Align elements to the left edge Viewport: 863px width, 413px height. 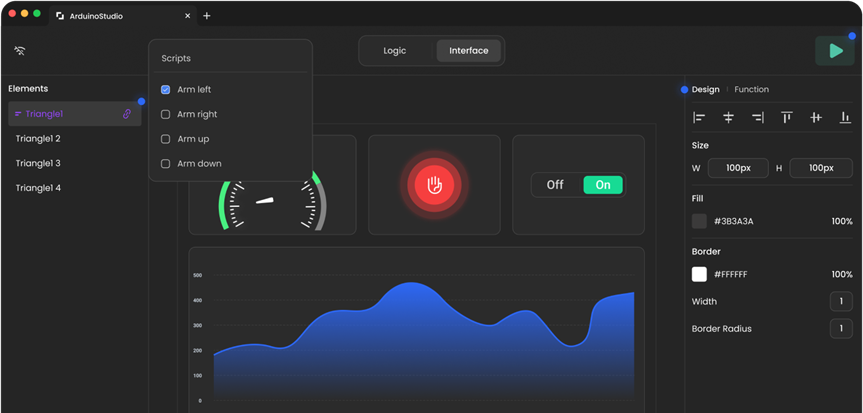pyautogui.click(x=699, y=118)
